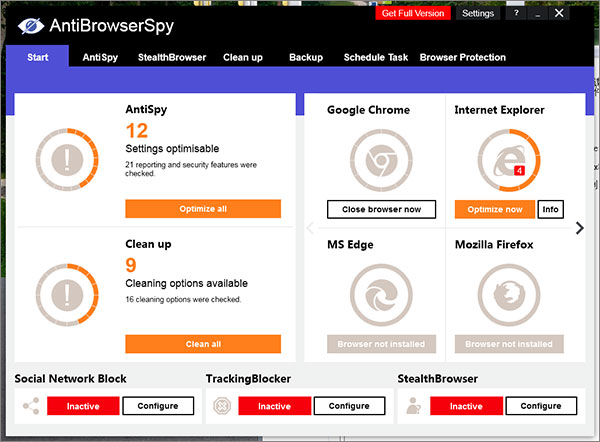Click the Settings optimisable text
600x442 pixels.
point(172,148)
